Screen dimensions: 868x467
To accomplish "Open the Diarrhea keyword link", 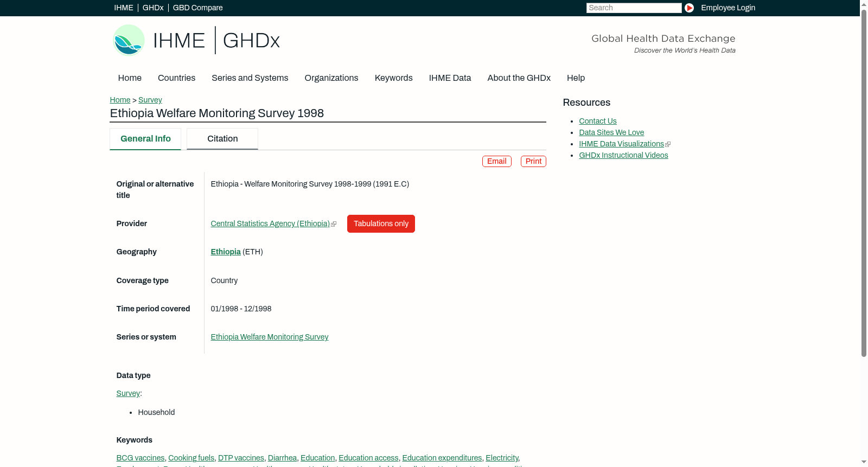I will [282, 458].
